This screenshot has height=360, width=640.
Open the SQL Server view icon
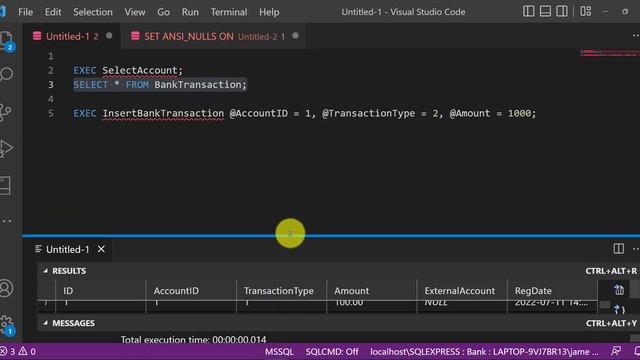pyautogui.click(x=5, y=186)
